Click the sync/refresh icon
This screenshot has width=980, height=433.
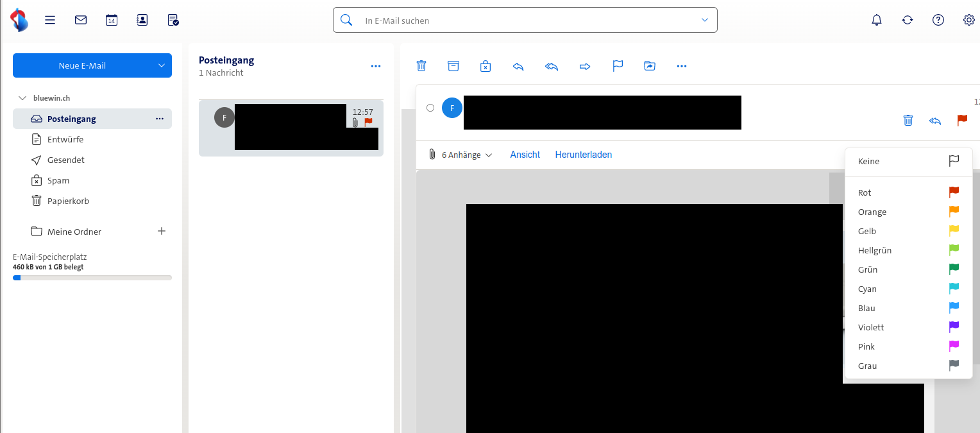pyautogui.click(x=907, y=20)
